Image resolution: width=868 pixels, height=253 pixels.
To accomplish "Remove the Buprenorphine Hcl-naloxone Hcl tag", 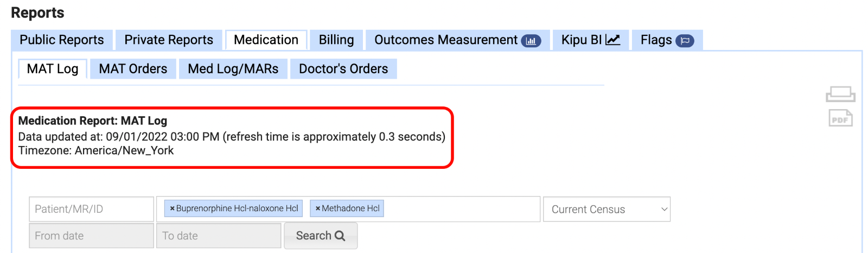I will 173,208.
